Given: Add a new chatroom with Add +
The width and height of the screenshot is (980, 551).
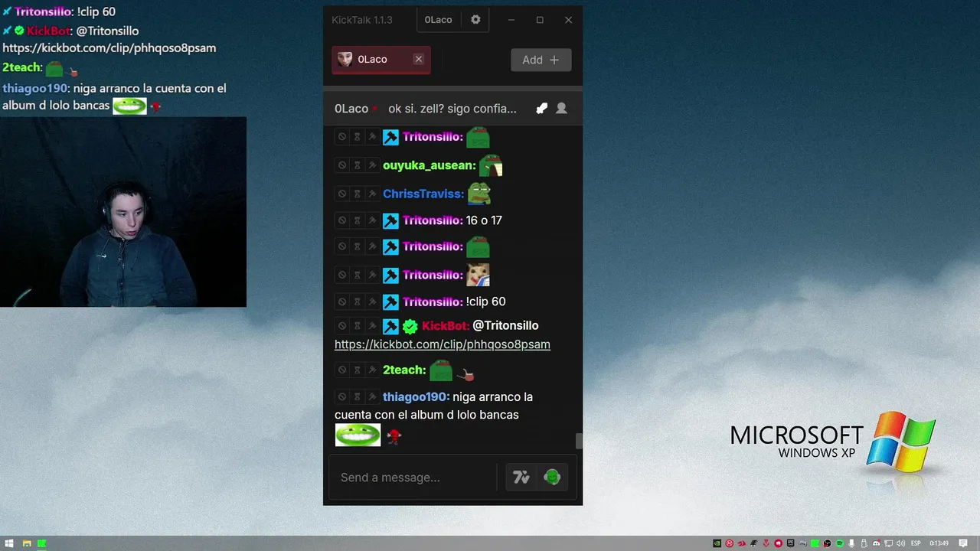Looking at the screenshot, I should click(x=541, y=60).
